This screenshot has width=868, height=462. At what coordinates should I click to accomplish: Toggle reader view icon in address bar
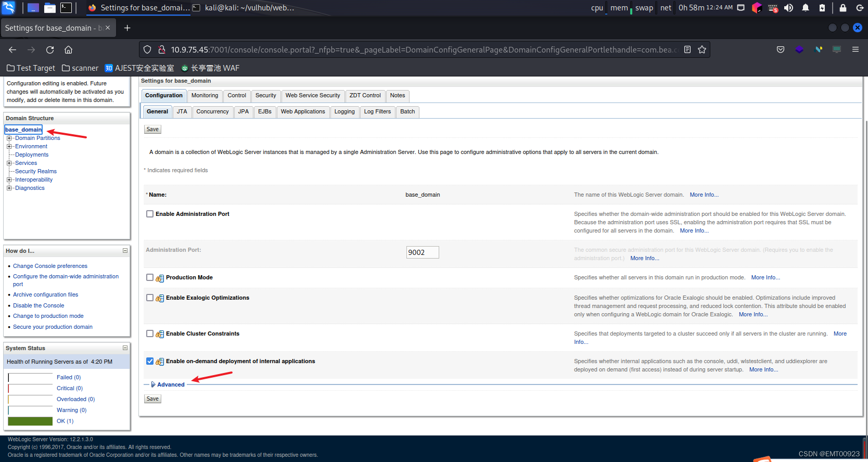[687, 49]
